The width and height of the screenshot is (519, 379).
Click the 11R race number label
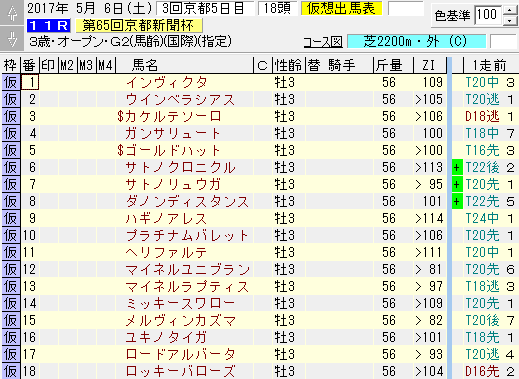[49, 26]
